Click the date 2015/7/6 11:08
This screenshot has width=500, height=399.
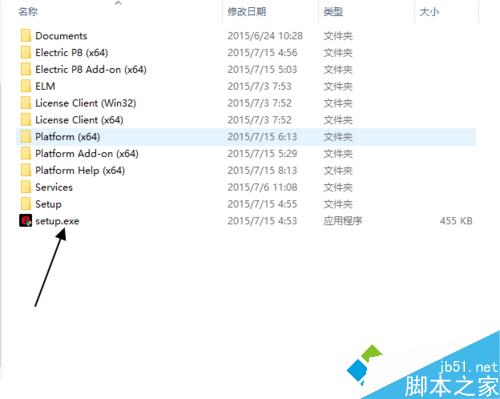(262, 187)
